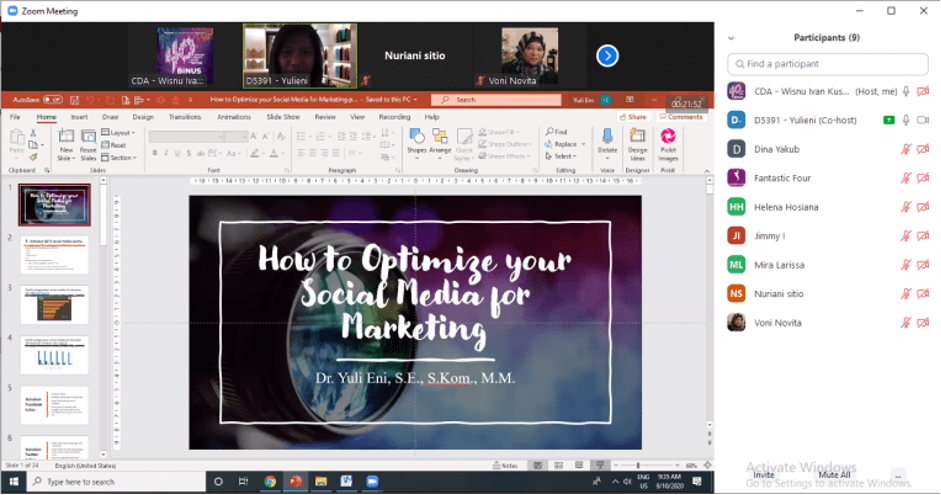
Task: Open Chrome from the Windows taskbar
Action: pyautogui.click(x=270, y=482)
